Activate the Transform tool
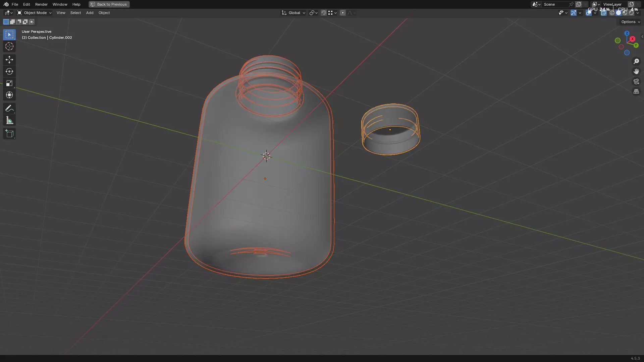The height and width of the screenshot is (362, 644). pos(9,95)
